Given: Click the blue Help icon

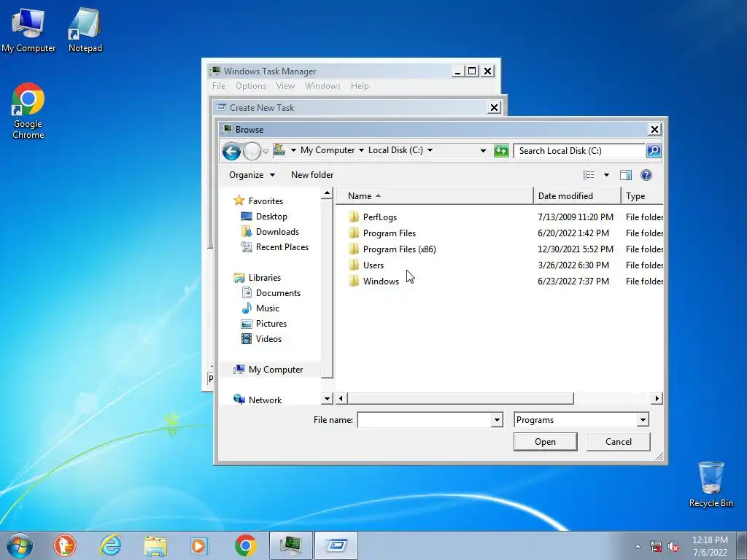Looking at the screenshot, I should point(646,175).
